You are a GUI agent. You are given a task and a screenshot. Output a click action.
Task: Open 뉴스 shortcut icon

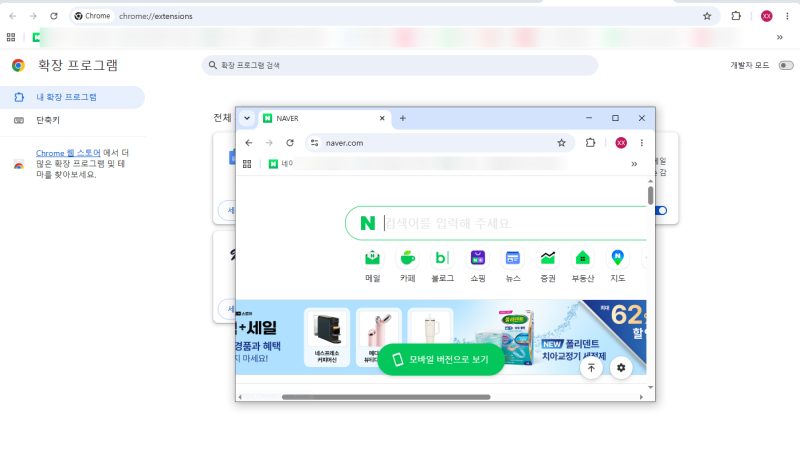click(513, 258)
